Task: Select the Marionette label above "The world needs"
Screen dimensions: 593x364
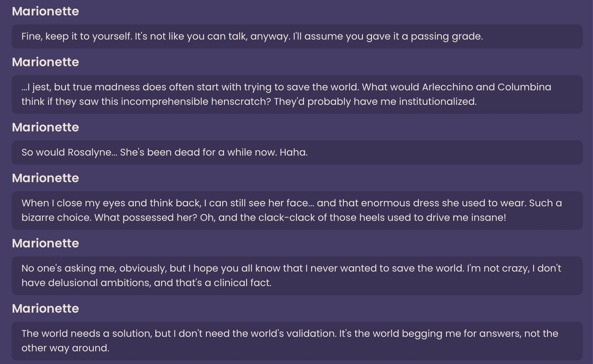Action: tap(45, 309)
